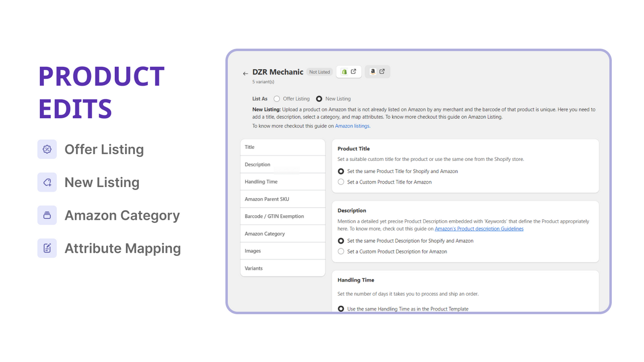The image size is (644, 362).
Task: Open the Amazon Category section in sidebar
Action: pyautogui.click(x=283, y=234)
